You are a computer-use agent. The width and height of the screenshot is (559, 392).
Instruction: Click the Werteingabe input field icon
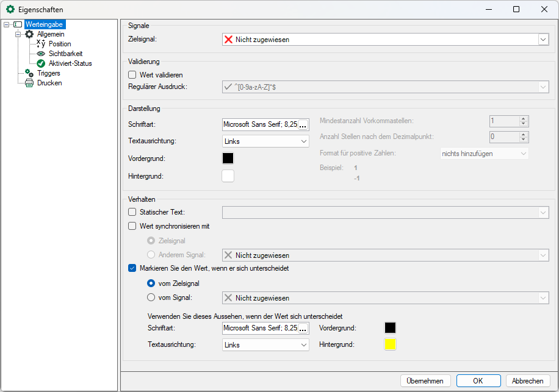18,24
